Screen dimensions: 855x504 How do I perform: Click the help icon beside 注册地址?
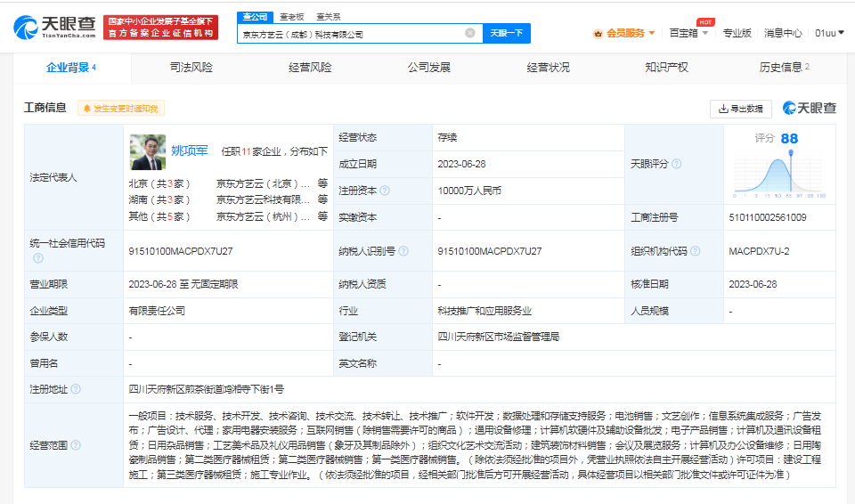(x=76, y=389)
